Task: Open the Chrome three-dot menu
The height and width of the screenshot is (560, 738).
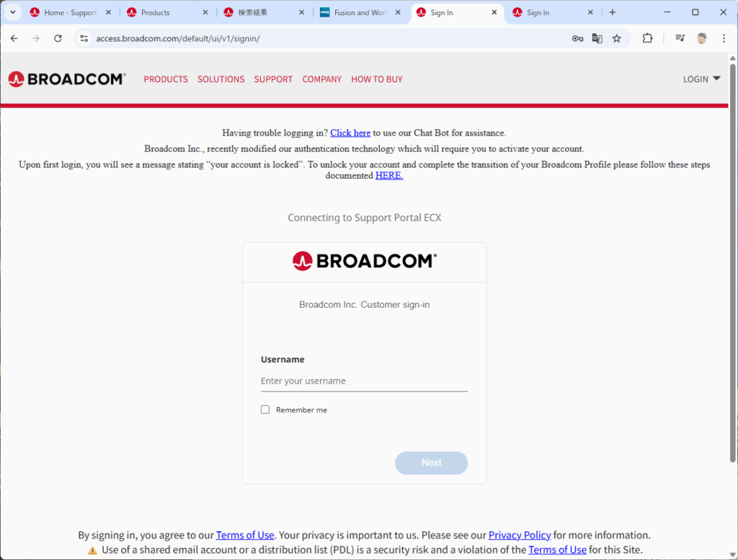Action: tap(724, 39)
